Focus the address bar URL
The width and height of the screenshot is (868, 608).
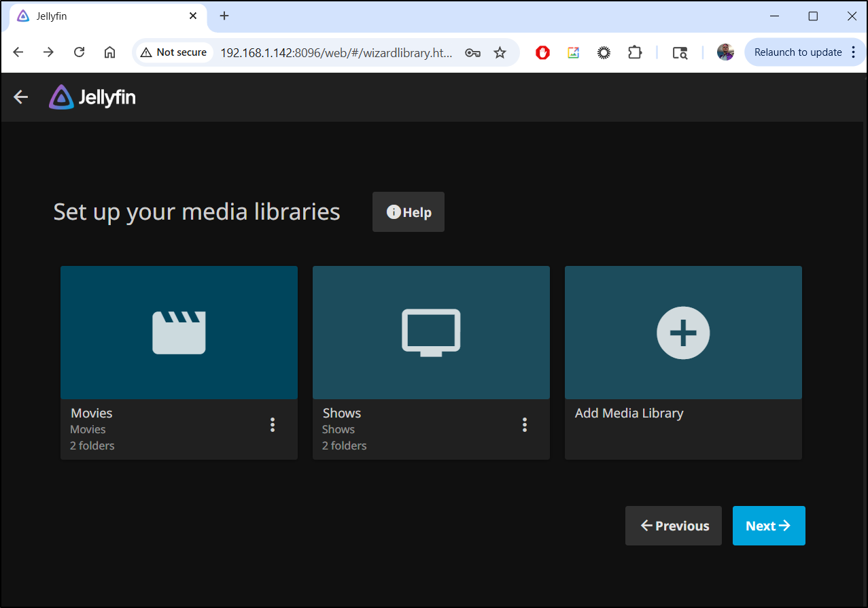tap(336, 52)
